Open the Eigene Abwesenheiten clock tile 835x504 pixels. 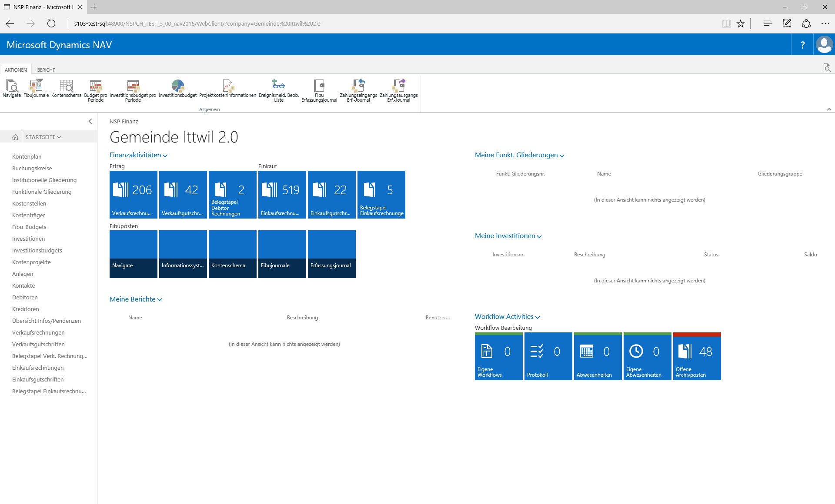(648, 356)
